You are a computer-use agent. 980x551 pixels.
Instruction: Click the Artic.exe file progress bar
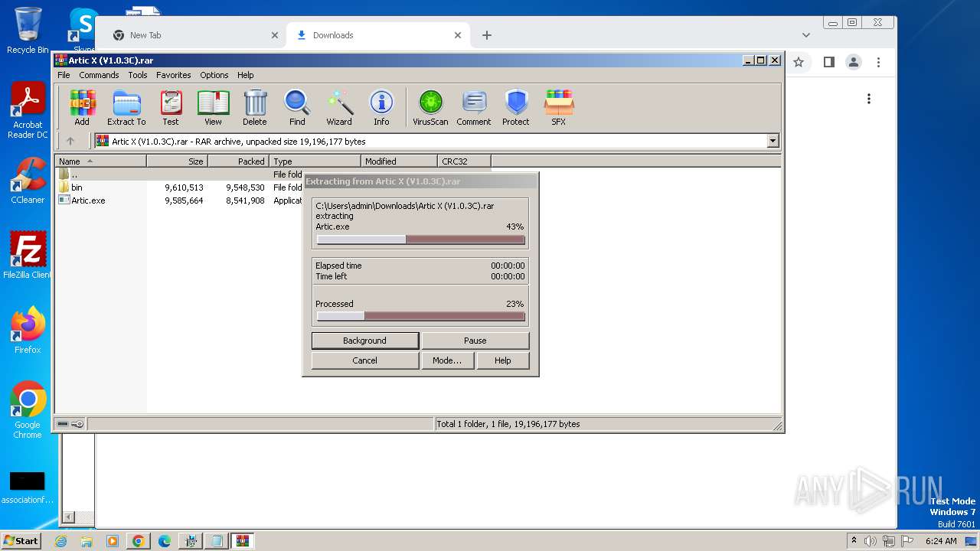click(420, 240)
